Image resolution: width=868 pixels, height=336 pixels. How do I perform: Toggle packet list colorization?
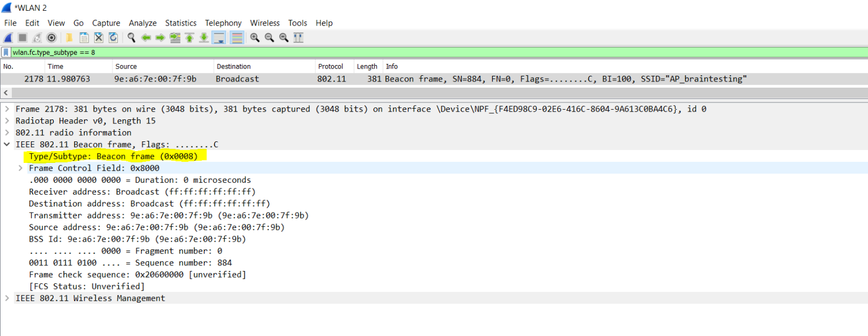(236, 37)
